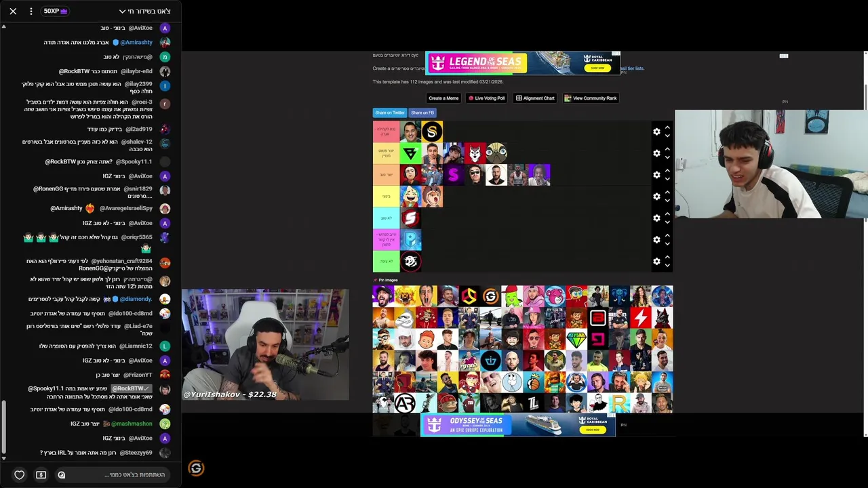Image resolution: width=868 pixels, height=488 pixels.
Task: Pick the orange G logo in the image pool
Action: (x=490, y=296)
